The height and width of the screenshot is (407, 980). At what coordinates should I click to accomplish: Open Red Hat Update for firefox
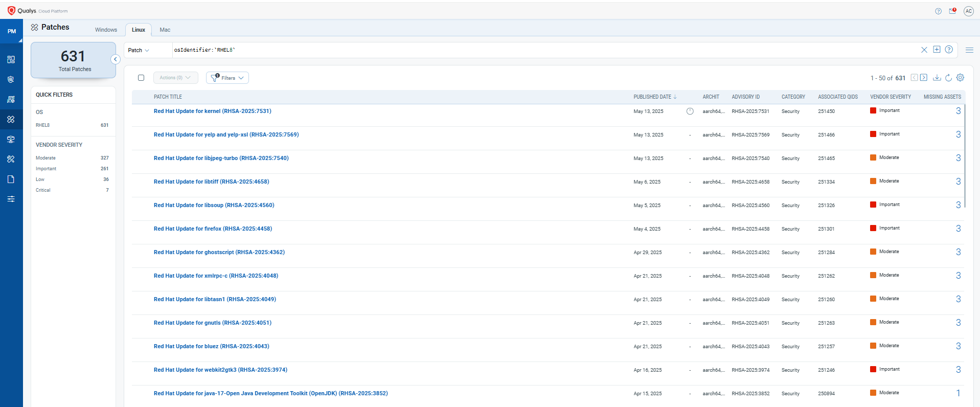tap(213, 229)
